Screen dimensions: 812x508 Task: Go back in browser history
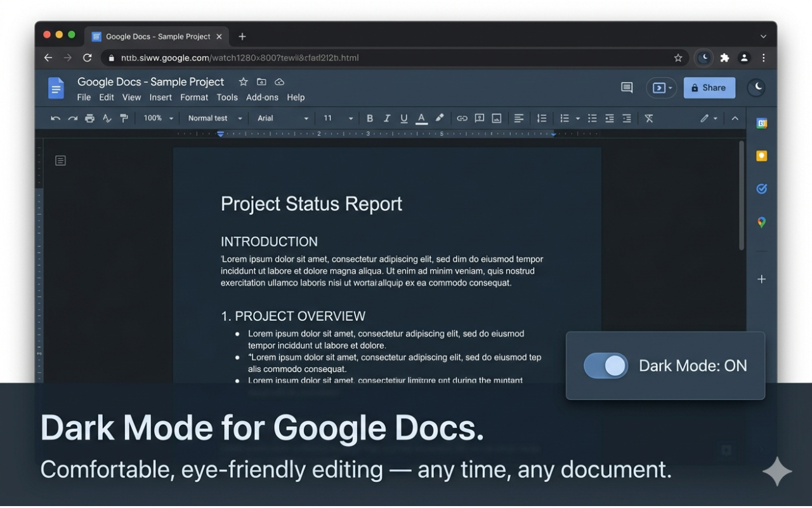(x=48, y=58)
